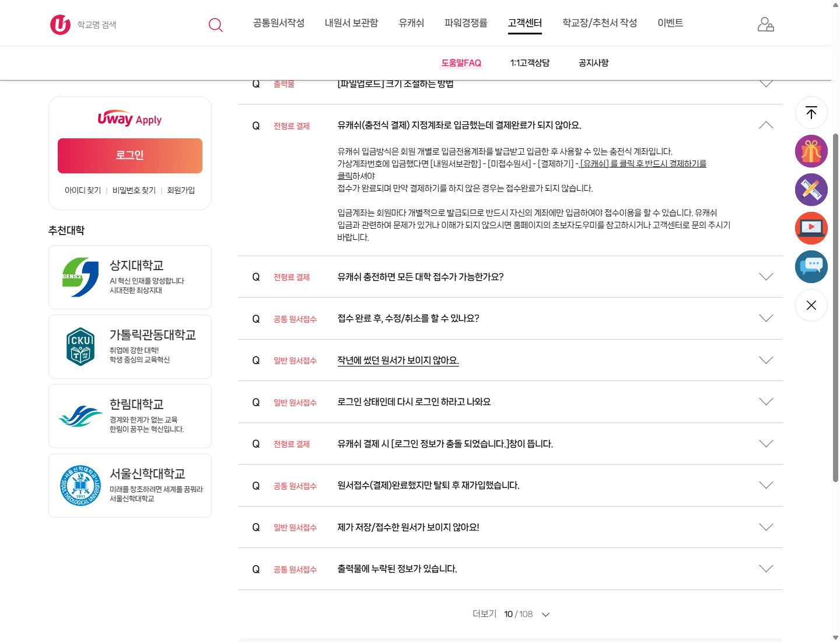Click the Sangji University logo

pos(80,277)
